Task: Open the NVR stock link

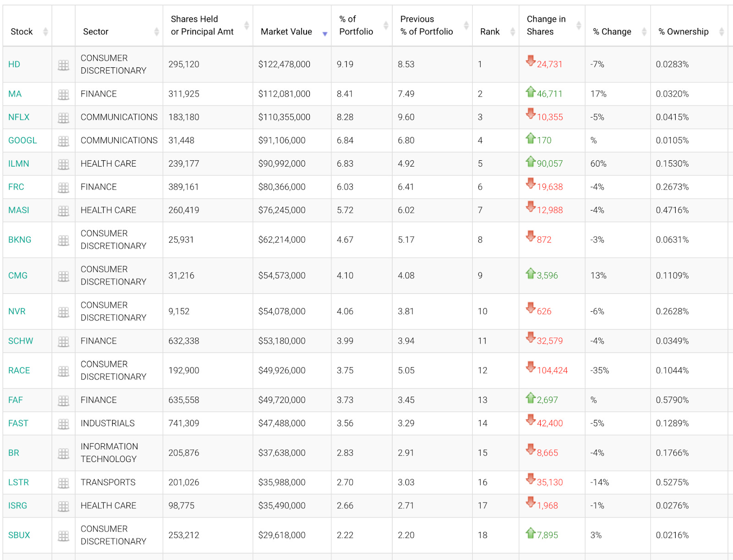Action: (17, 311)
